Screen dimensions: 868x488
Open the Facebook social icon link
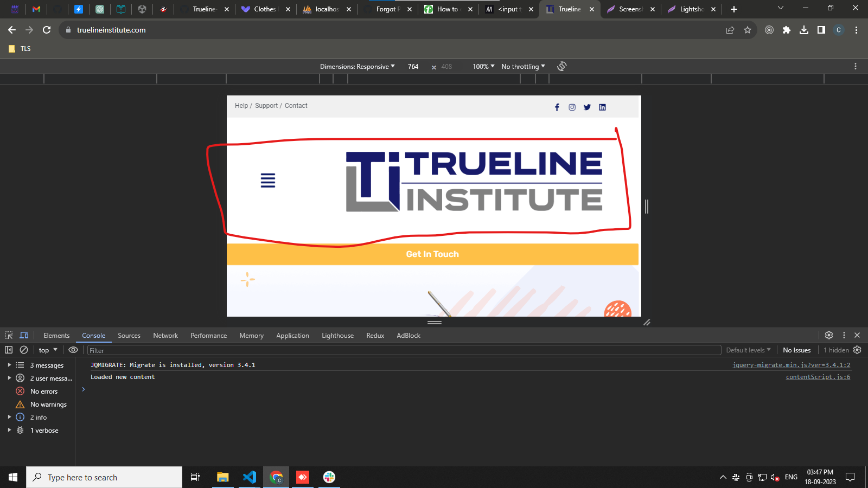coord(557,107)
